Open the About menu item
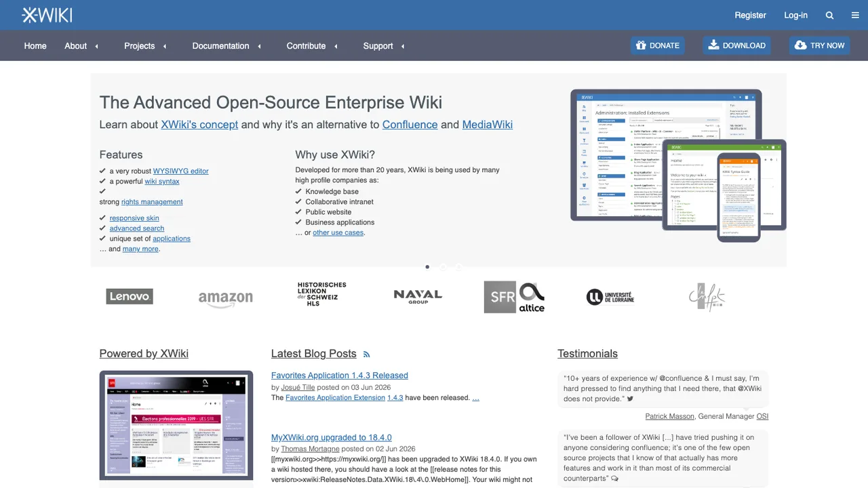 (x=75, y=46)
